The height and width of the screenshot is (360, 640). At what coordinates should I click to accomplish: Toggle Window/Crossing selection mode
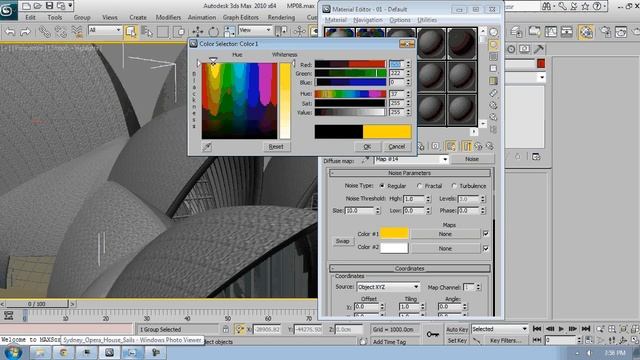[179, 31]
